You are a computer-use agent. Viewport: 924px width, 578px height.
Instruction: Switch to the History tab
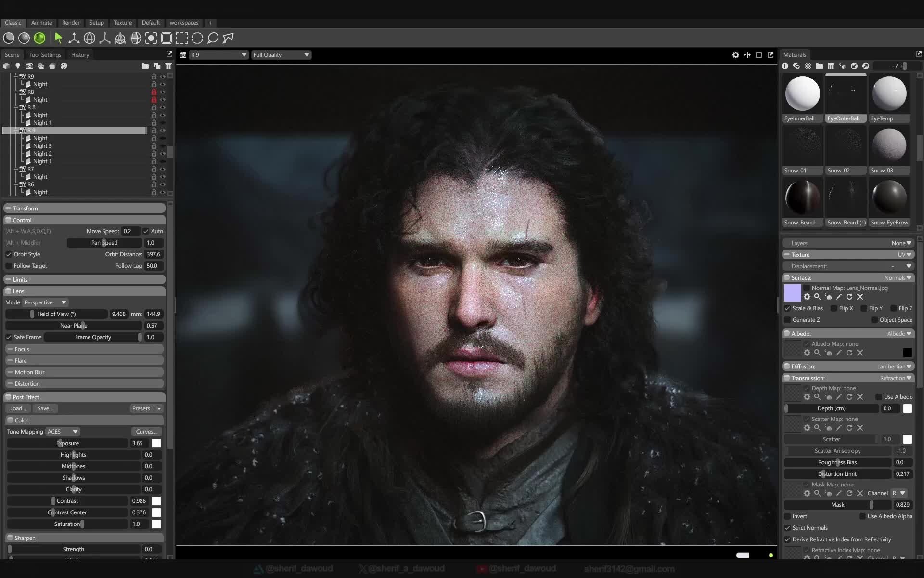80,54
